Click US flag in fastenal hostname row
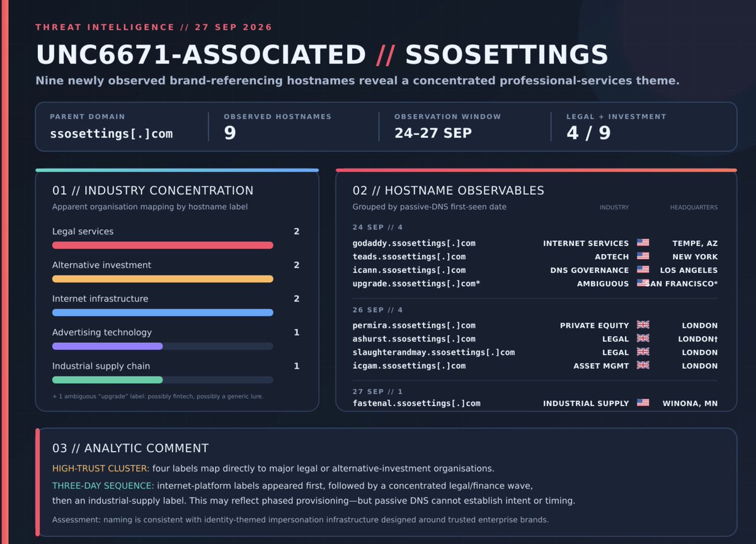This screenshot has width=756, height=544. (x=643, y=403)
